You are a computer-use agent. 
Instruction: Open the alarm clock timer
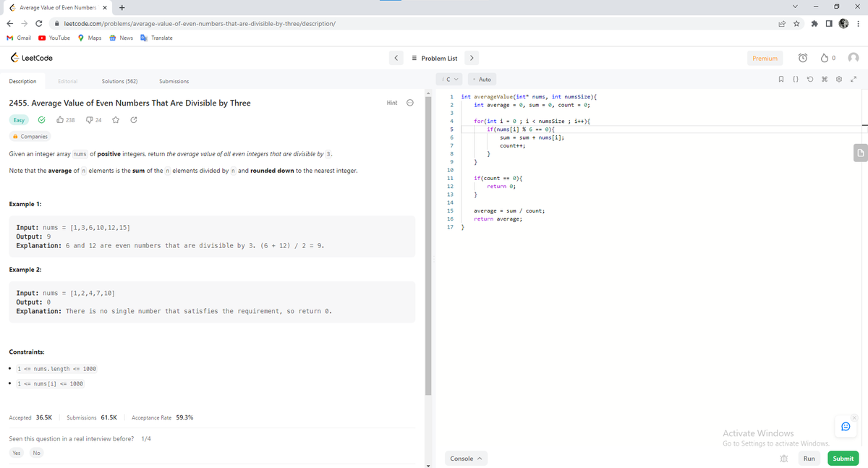click(801, 58)
